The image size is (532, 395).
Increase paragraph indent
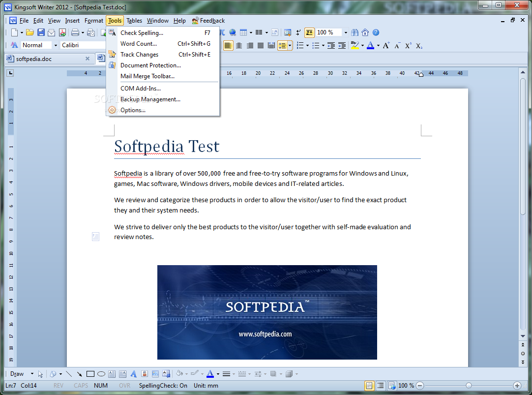click(342, 45)
